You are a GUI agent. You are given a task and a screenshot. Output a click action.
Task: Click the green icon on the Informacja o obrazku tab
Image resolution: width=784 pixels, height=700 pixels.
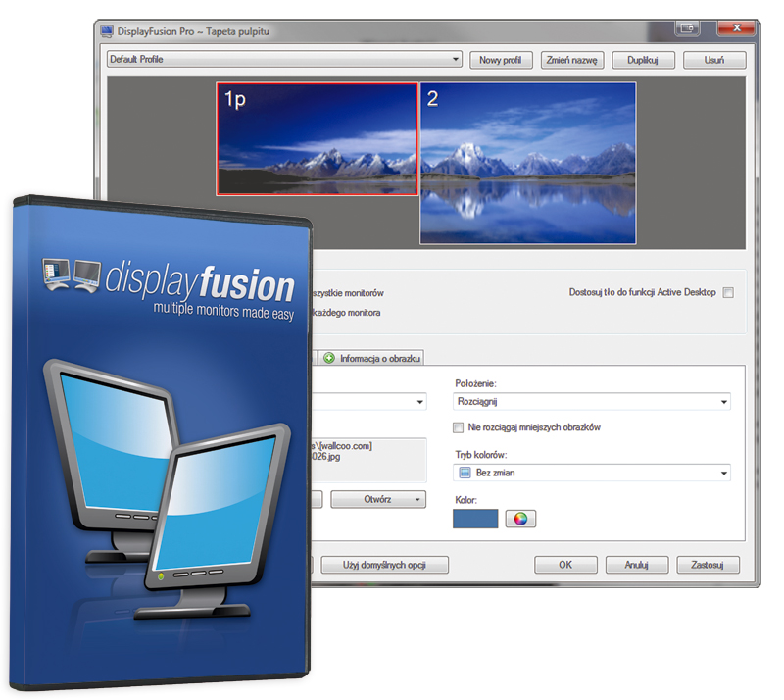tap(329, 359)
